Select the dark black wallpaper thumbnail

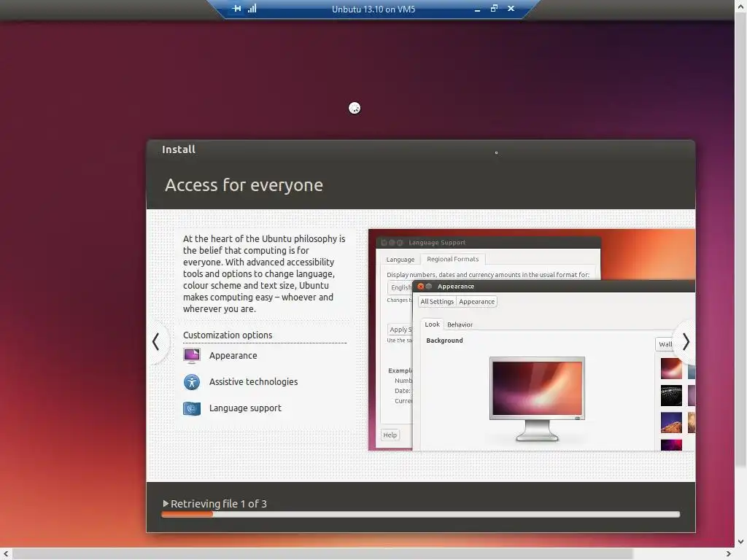(x=671, y=396)
